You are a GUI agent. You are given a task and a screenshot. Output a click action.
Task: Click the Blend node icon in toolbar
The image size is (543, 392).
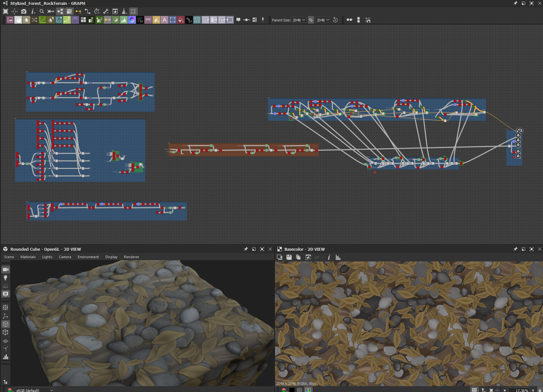[x=18, y=20]
